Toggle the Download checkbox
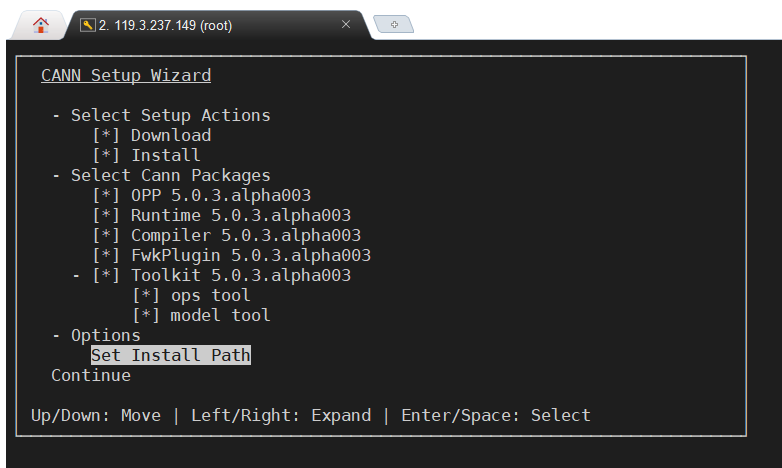 (106, 135)
